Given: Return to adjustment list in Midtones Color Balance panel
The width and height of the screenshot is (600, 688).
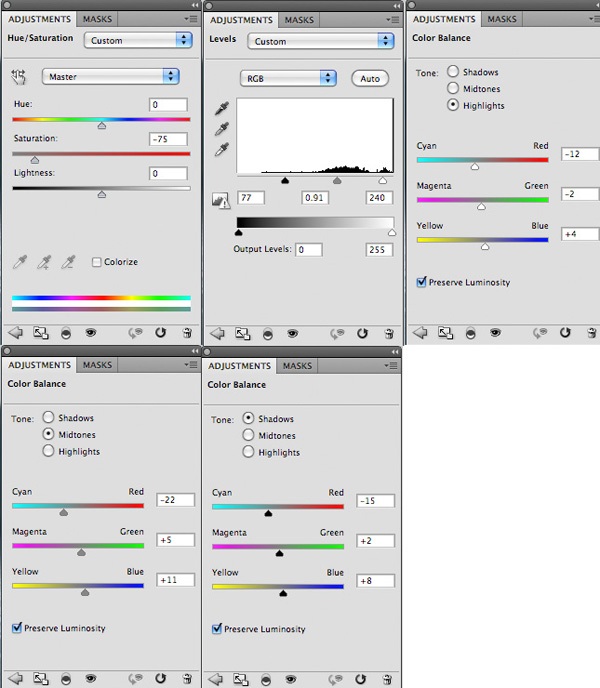Looking at the screenshot, I should click(x=16, y=678).
